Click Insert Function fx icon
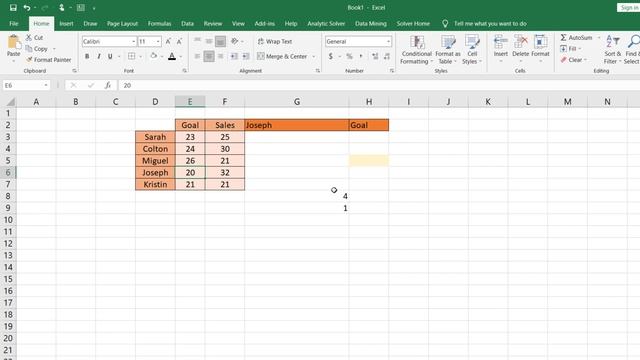 (x=107, y=85)
